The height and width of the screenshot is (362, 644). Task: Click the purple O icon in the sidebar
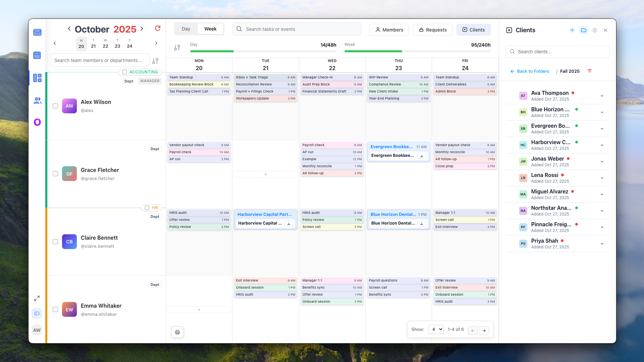click(x=37, y=122)
